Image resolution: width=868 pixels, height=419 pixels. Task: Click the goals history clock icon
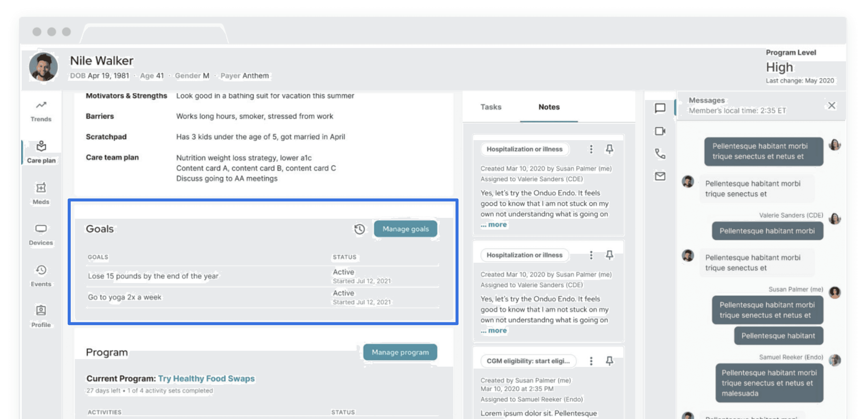click(359, 229)
